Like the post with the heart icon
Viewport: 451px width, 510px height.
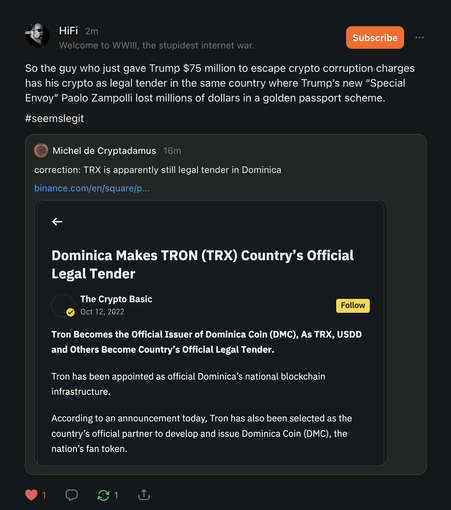point(31,495)
